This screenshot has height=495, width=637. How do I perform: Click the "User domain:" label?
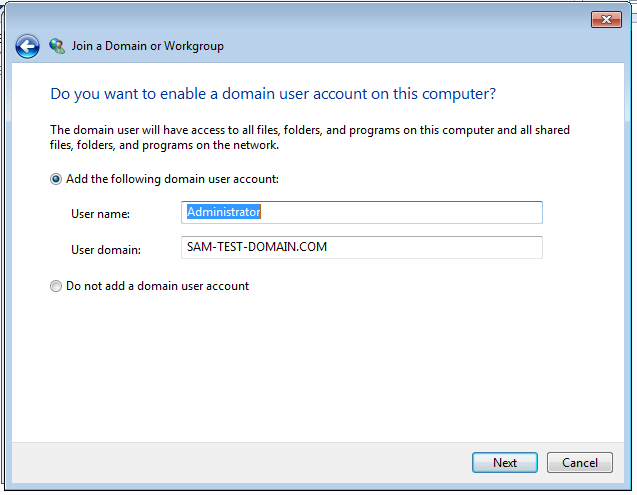pos(106,248)
